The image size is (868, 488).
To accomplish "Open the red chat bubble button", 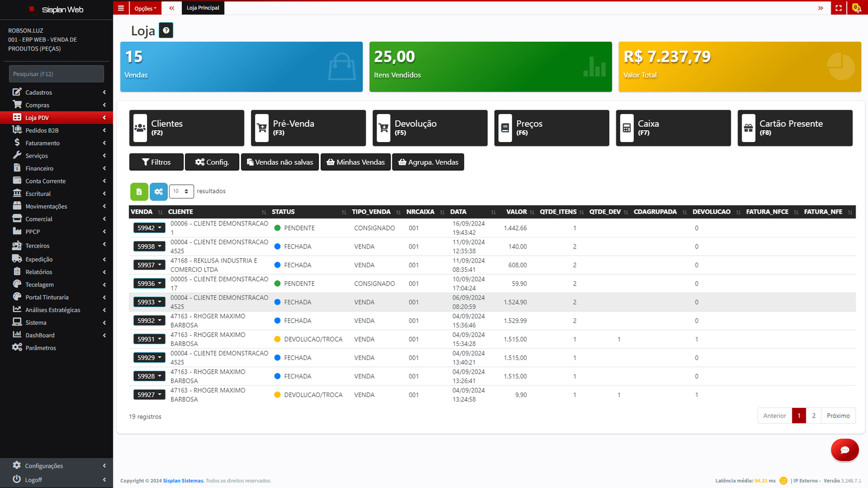I will tap(845, 450).
